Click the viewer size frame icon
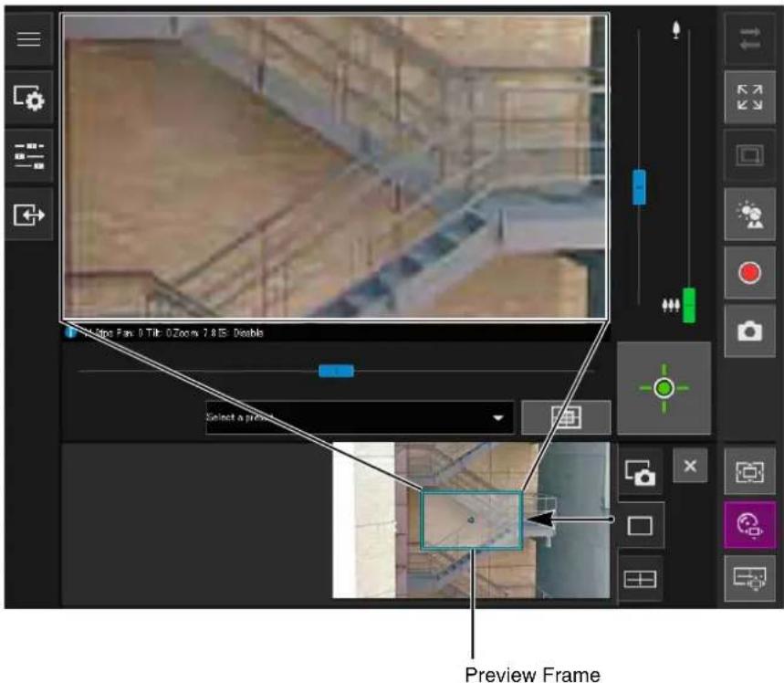The image size is (784, 683). [x=749, y=155]
